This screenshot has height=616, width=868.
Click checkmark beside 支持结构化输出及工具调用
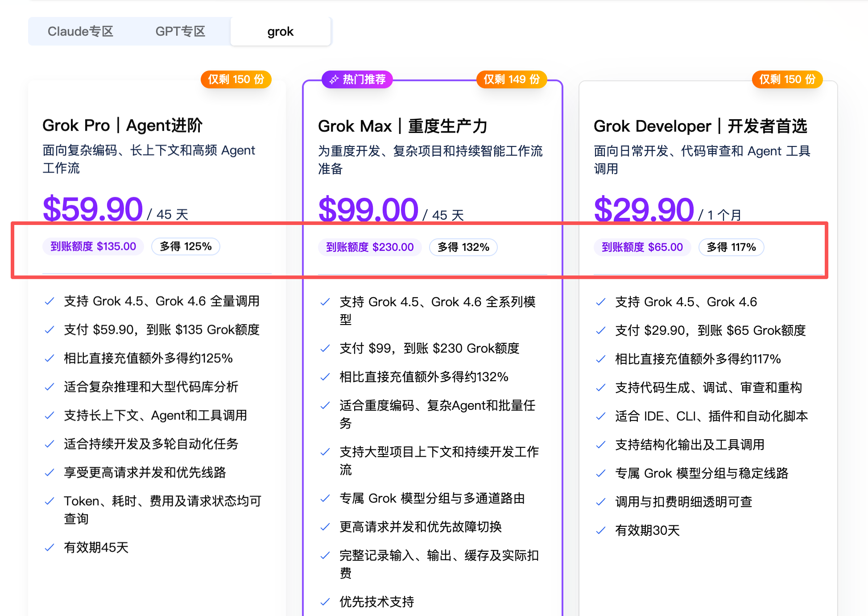[x=601, y=445]
